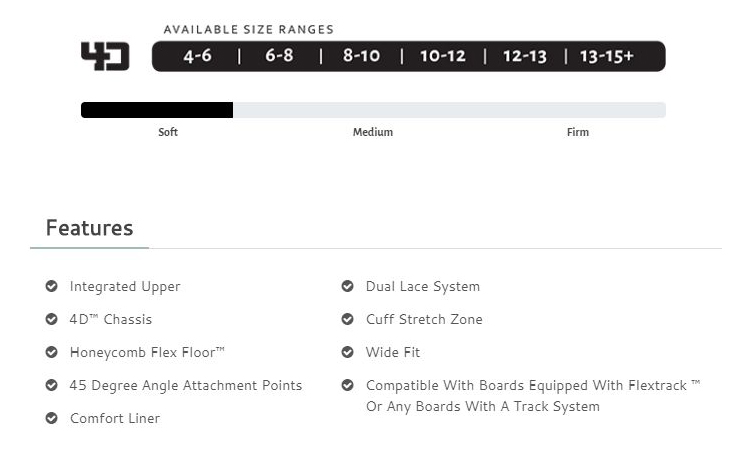The width and height of the screenshot is (750, 450).
Task: Choose the 10-12 size range
Action: [x=443, y=56]
